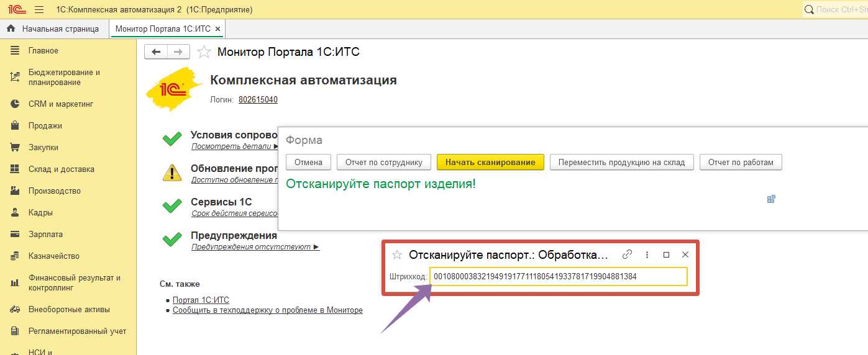Viewport: 868px width, 355px height.
Task: Open the Продажи menu section
Action: (x=45, y=126)
